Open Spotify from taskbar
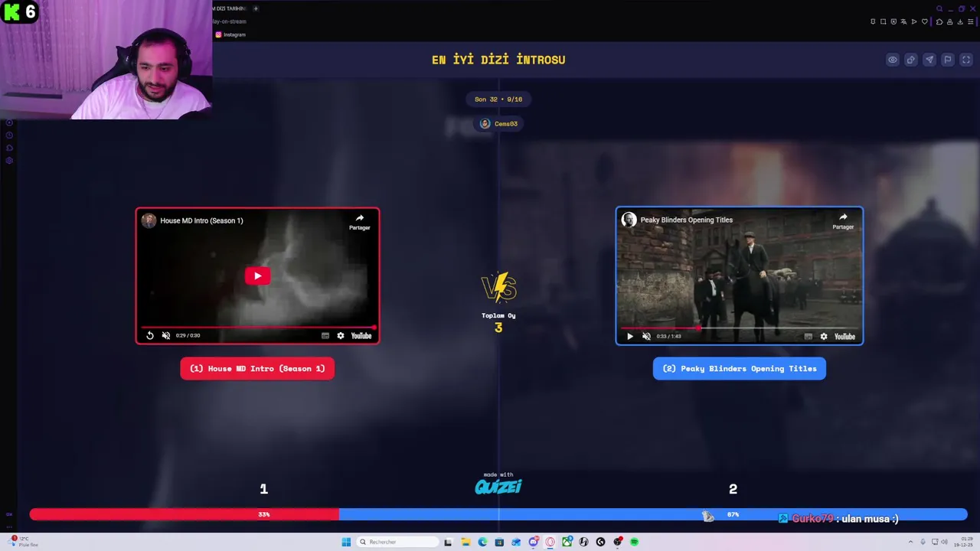The image size is (980, 551). pyautogui.click(x=634, y=542)
